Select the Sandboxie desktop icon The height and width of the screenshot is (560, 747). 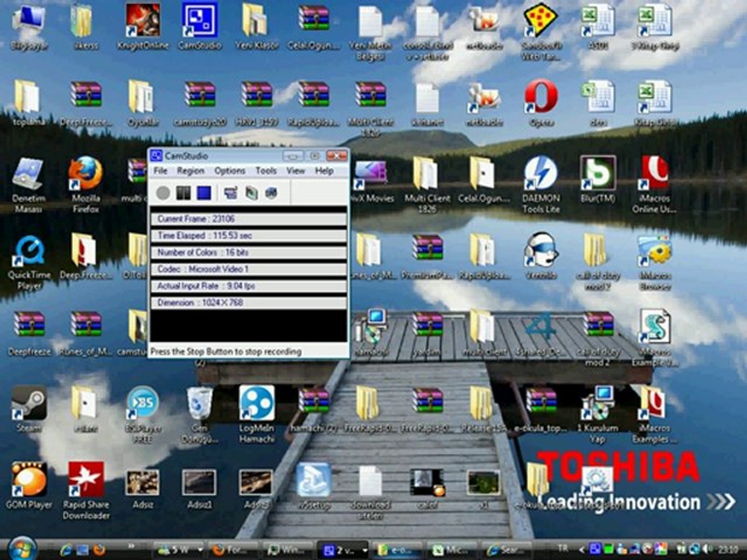(541, 31)
